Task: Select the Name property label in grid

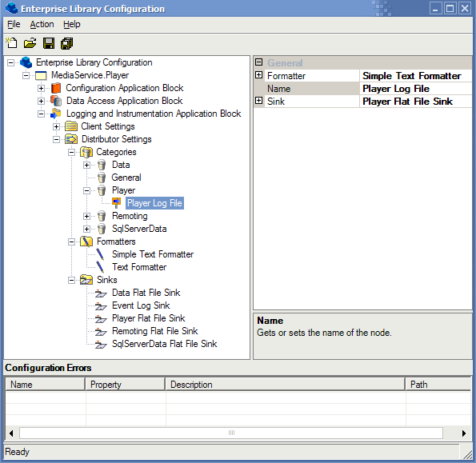Action: pos(313,89)
